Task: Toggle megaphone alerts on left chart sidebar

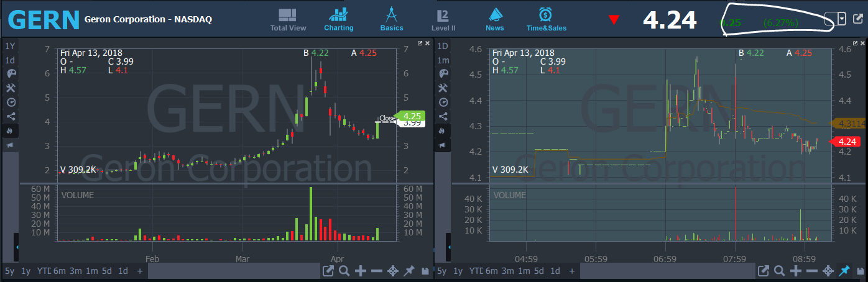Action: 11,145
